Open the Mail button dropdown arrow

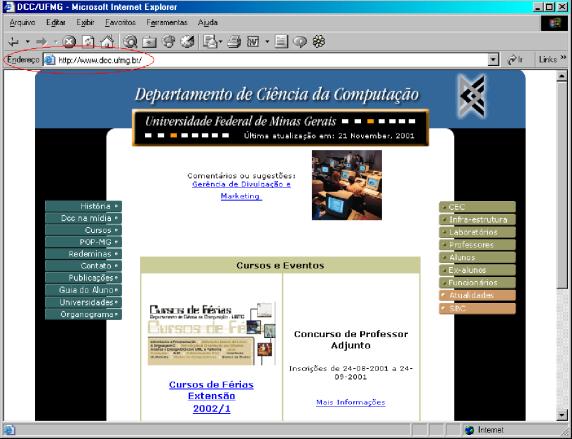pyautogui.click(x=221, y=42)
